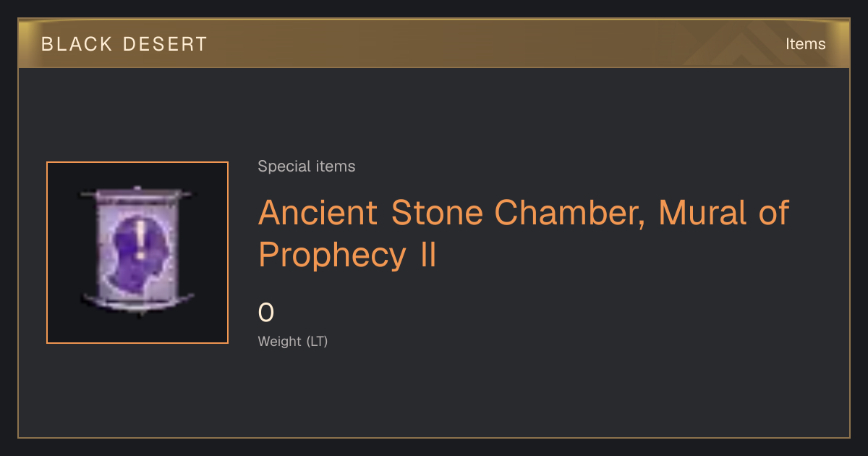Viewport: 868px width, 456px height.
Task: Click the word Ancient in the item title
Action: coord(318,213)
